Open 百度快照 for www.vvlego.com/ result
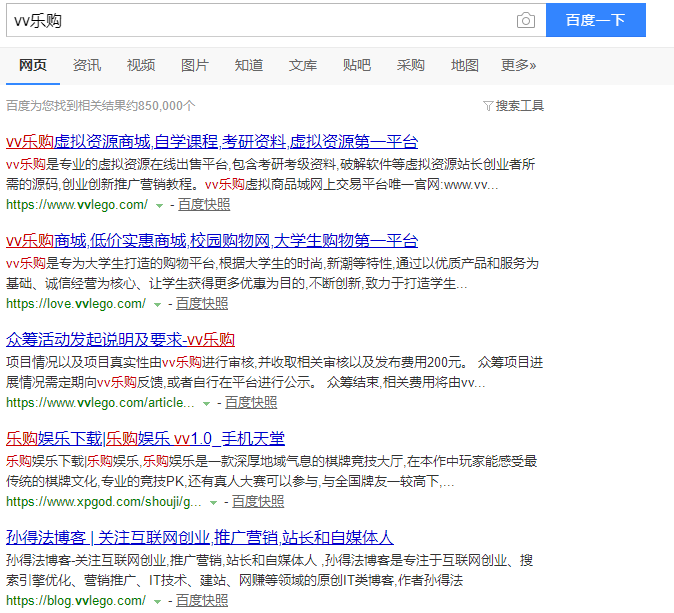This screenshot has width=674, height=613. (204, 205)
